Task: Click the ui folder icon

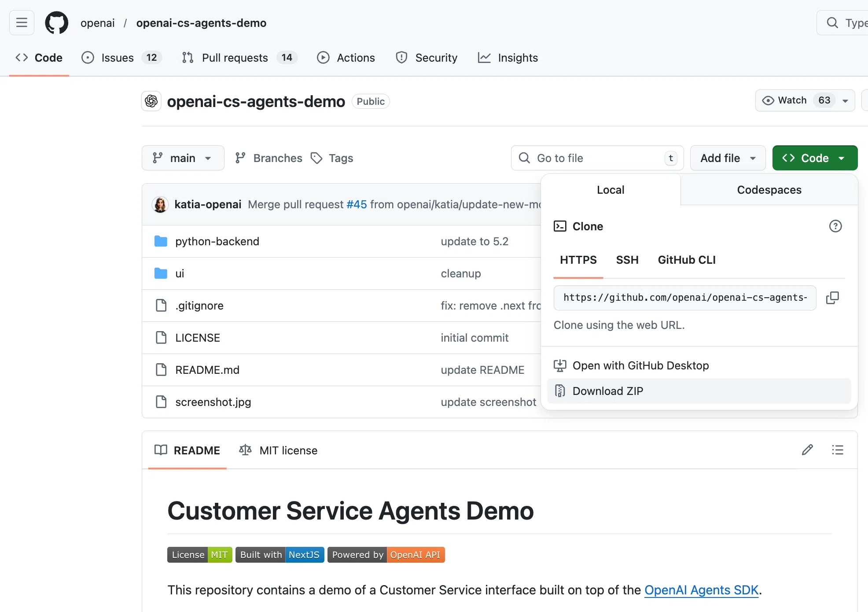Action: [x=161, y=273]
